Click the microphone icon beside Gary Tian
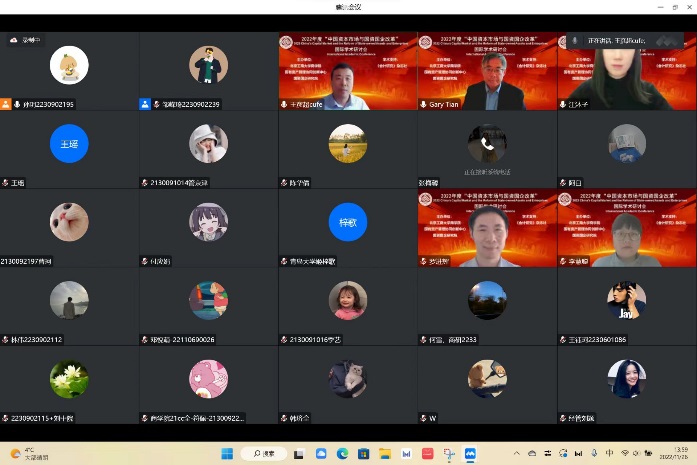This screenshot has width=697, height=465. [424, 104]
